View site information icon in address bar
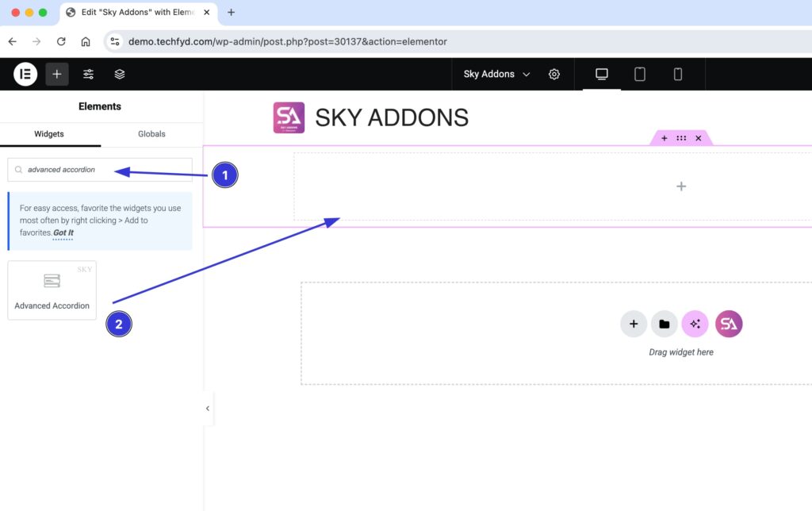812x511 pixels. (115, 41)
